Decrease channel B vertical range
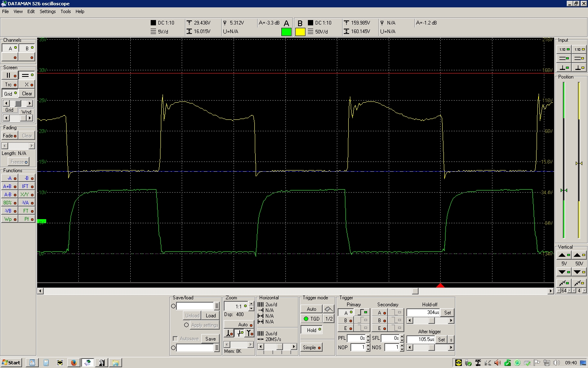The height and width of the screenshot is (368, 588). pos(579,272)
